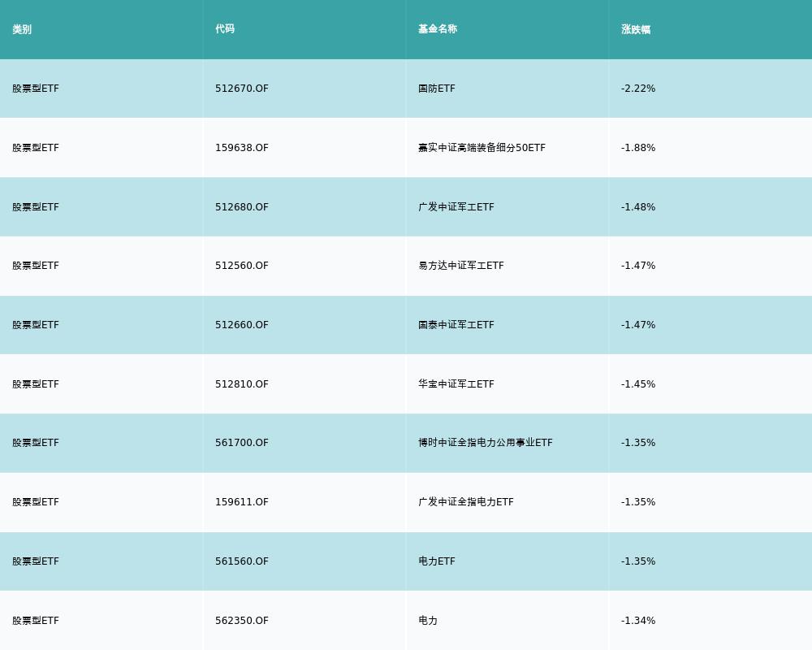
Task: Click -1.47% in the 512660.OF row
Action: pyautogui.click(x=638, y=325)
